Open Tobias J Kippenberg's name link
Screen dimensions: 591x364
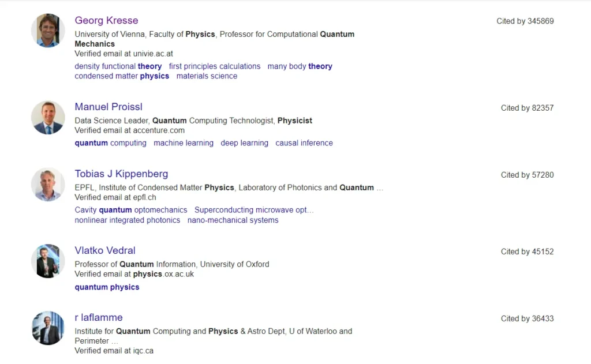coord(121,174)
